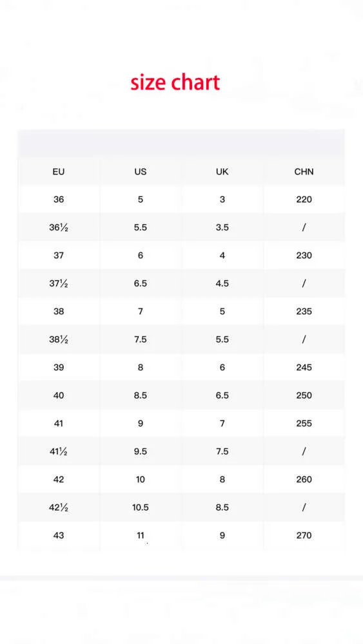This screenshot has width=363, height=644.
Task: Select the US column header
Action: click(x=140, y=172)
